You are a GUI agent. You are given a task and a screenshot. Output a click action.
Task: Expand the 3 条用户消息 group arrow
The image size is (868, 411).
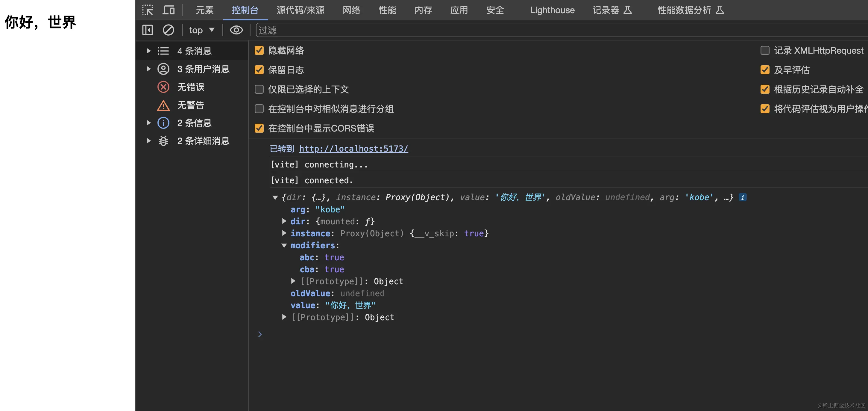coord(148,69)
